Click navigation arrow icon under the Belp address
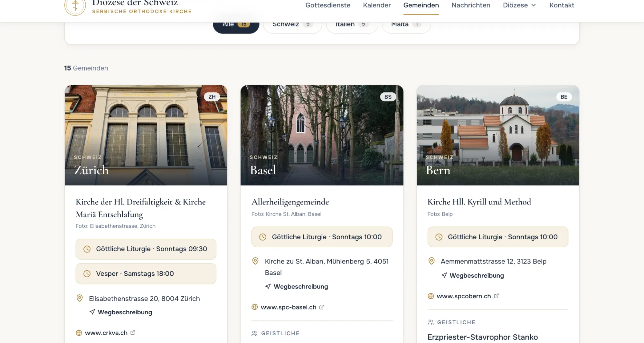This screenshot has height=343, width=644. tap(444, 275)
